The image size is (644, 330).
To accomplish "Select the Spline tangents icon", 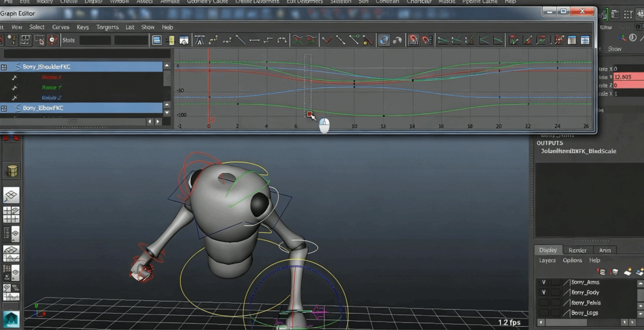I will (214, 40).
